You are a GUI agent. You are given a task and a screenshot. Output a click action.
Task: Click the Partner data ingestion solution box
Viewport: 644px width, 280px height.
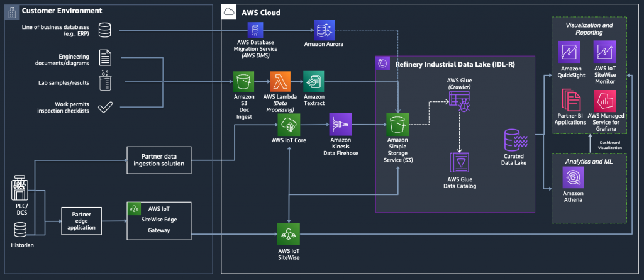159,160
